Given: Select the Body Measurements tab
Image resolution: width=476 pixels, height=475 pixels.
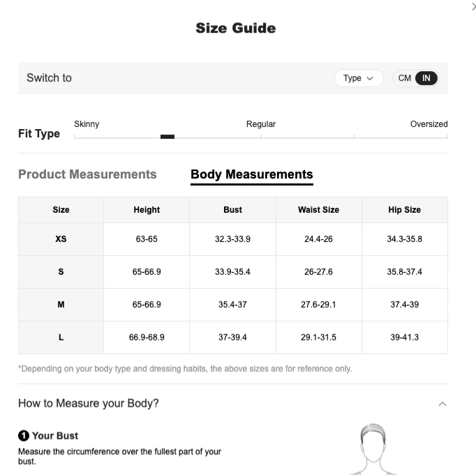Looking at the screenshot, I should tap(252, 174).
